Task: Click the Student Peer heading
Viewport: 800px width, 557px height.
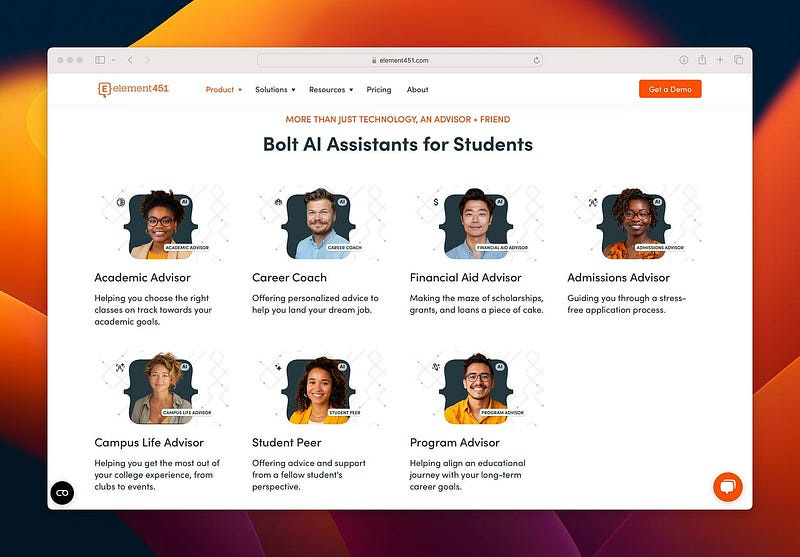Action: click(287, 443)
